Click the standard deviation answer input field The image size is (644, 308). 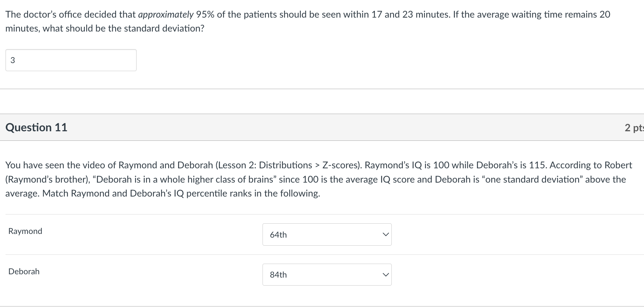tap(71, 60)
